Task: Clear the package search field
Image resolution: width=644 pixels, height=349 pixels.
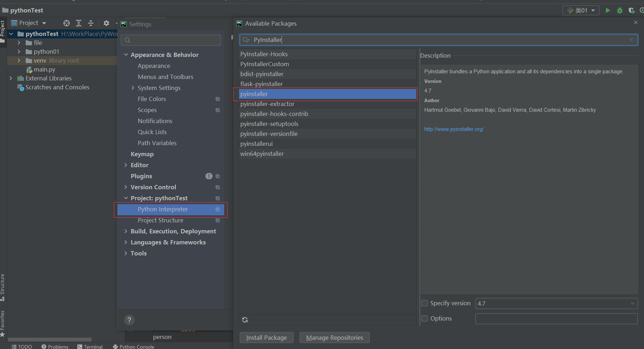Action: [x=631, y=40]
